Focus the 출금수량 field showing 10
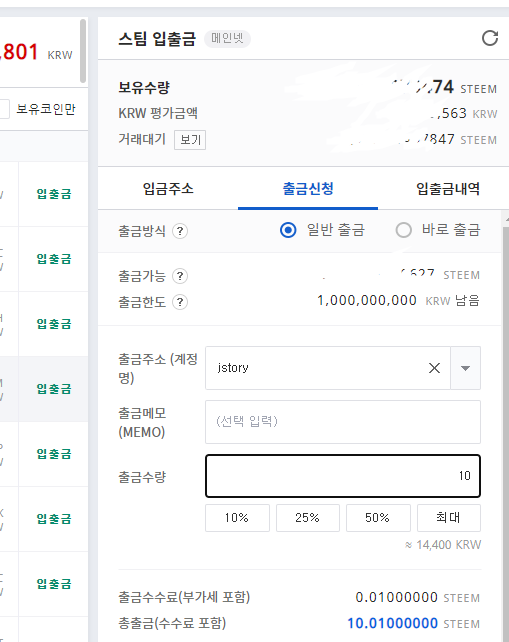The width and height of the screenshot is (509, 642). click(x=343, y=476)
